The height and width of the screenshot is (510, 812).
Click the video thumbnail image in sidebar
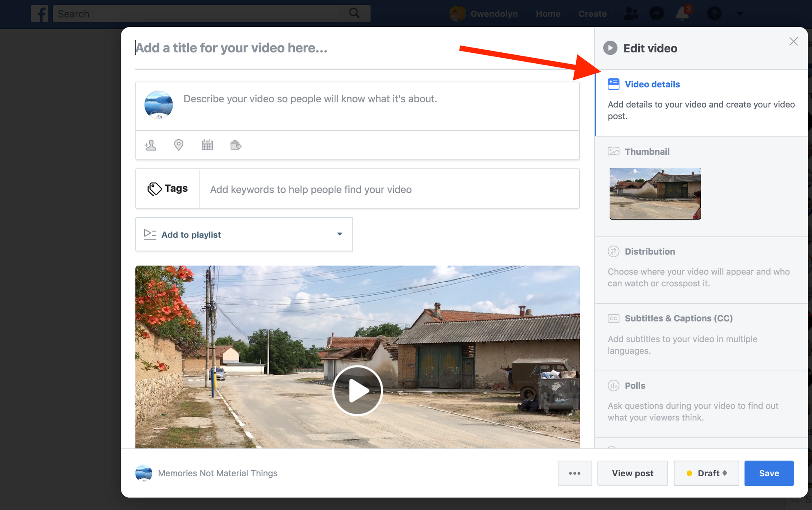(655, 194)
